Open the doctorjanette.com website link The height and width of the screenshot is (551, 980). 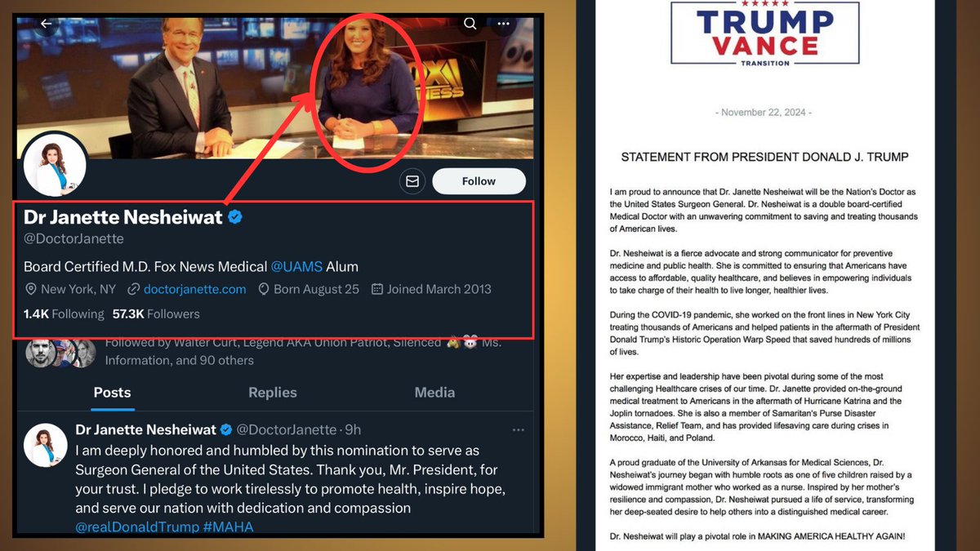point(194,289)
